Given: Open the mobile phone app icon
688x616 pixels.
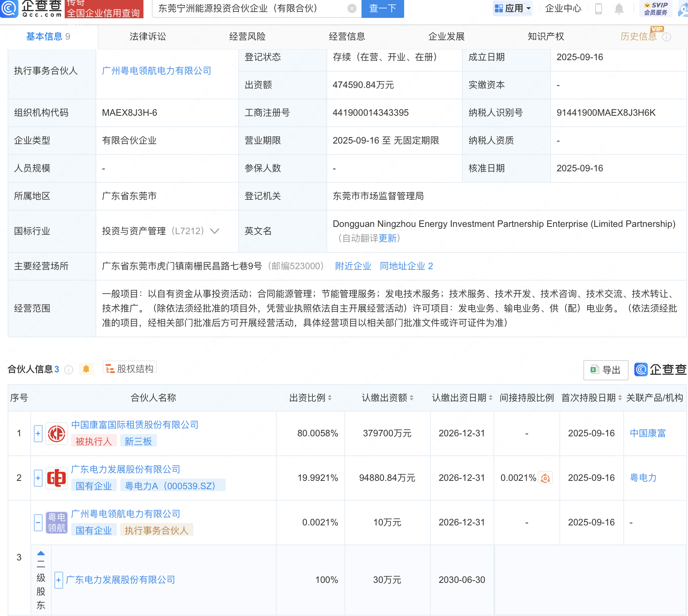Looking at the screenshot, I should (x=599, y=8).
